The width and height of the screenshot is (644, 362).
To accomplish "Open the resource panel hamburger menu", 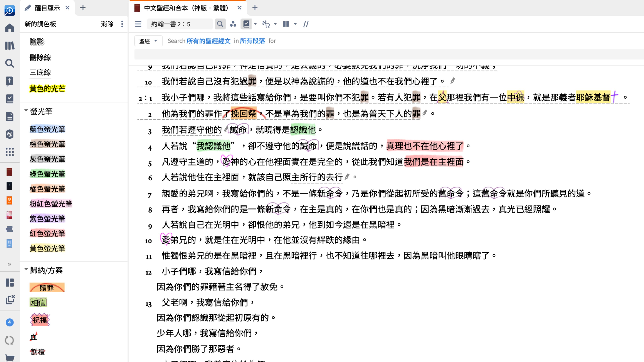I will (x=138, y=24).
